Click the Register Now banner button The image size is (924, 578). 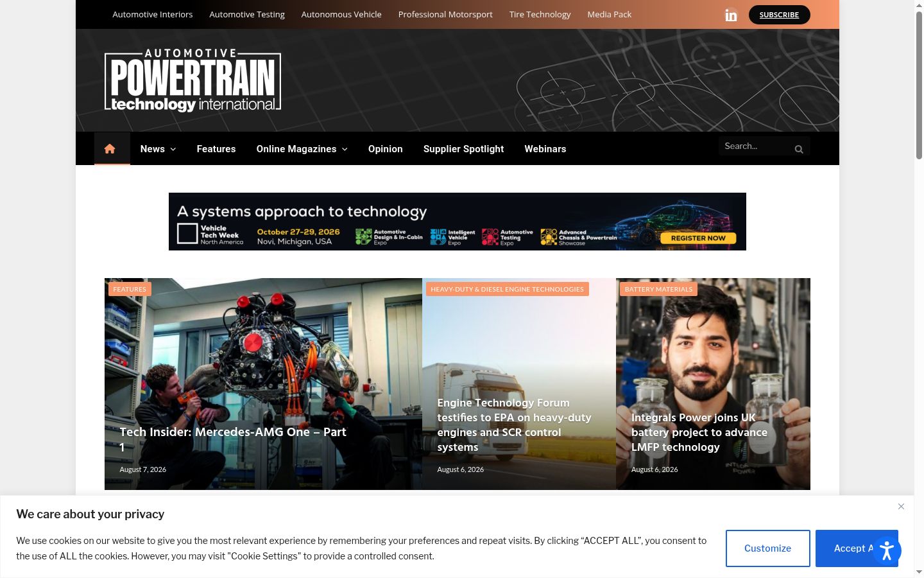tap(698, 238)
